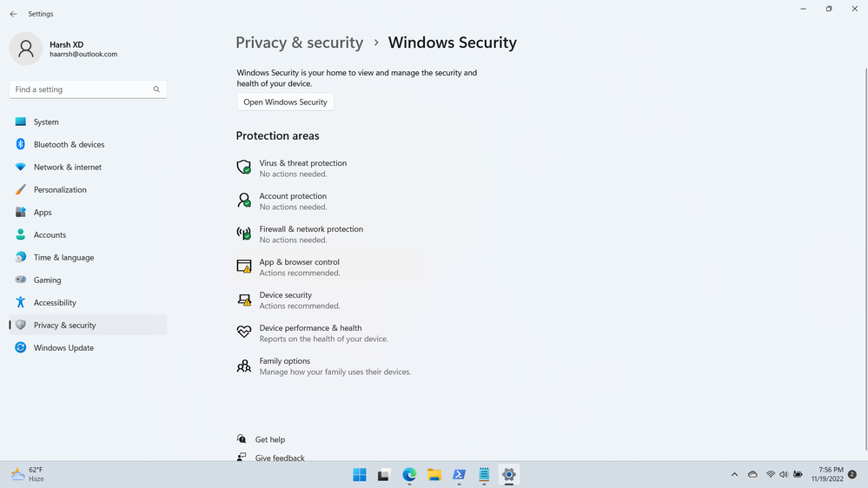This screenshot has width=868, height=488.
Task: Click battery tray icon
Action: (x=798, y=474)
